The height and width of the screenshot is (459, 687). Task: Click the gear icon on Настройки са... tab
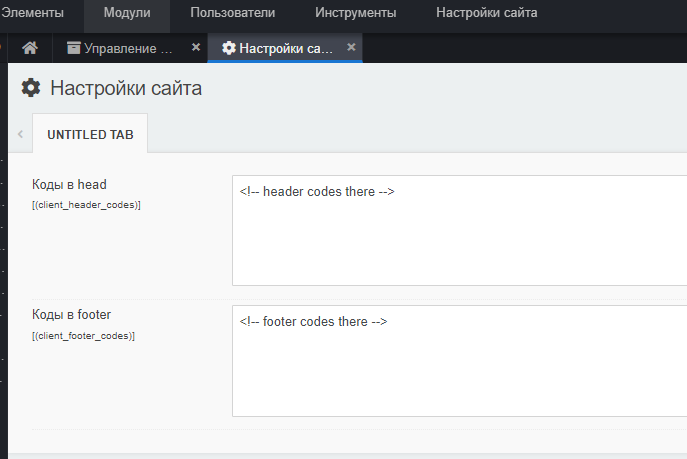click(229, 48)
